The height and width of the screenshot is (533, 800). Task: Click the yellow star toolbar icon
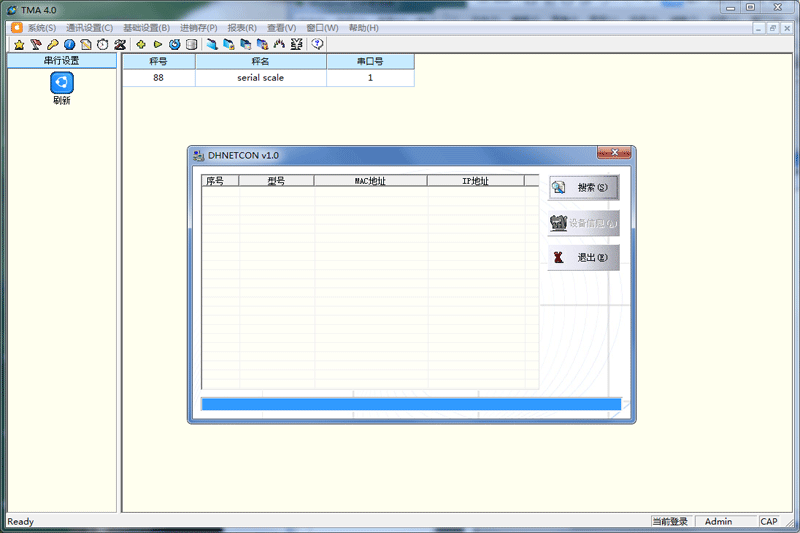coord(19,44)
